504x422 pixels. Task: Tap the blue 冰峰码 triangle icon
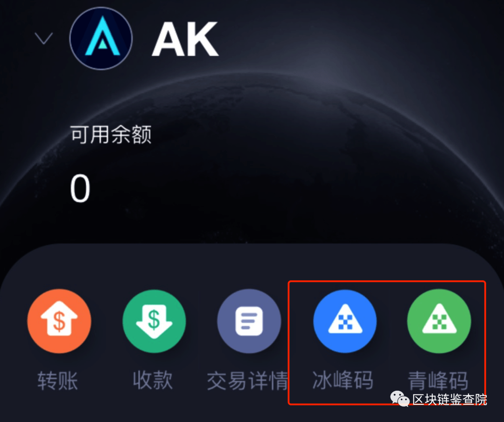pos(345,321)
